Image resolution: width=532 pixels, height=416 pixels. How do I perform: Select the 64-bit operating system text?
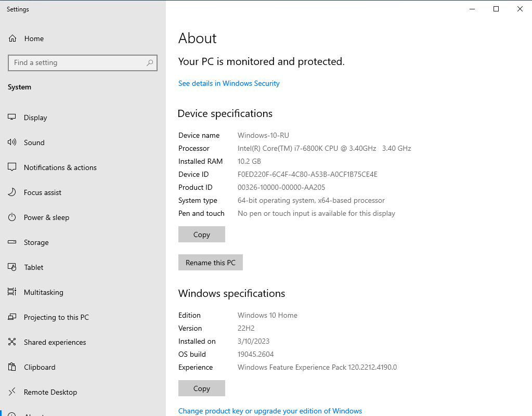click(x=311, y=201)
